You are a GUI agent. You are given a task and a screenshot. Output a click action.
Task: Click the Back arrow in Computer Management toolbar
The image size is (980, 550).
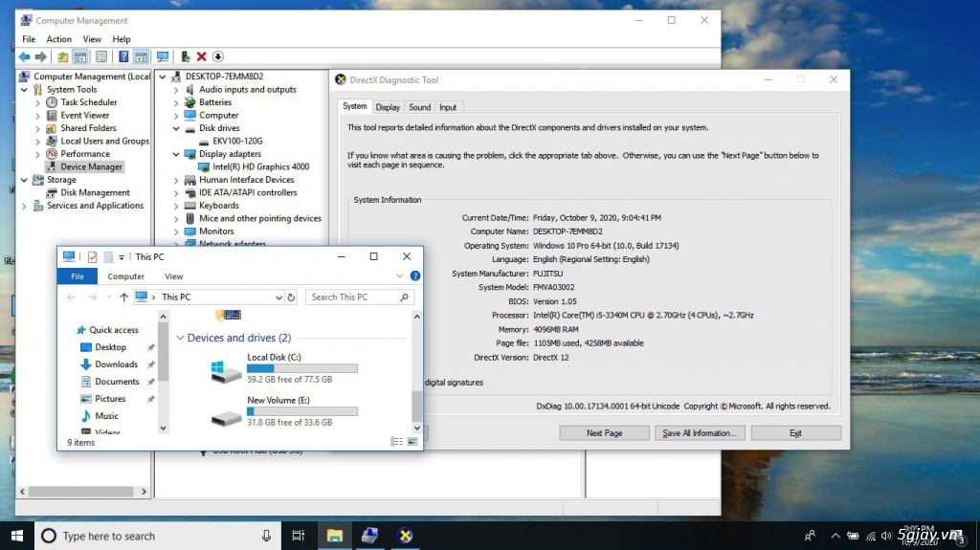[24, 56]
